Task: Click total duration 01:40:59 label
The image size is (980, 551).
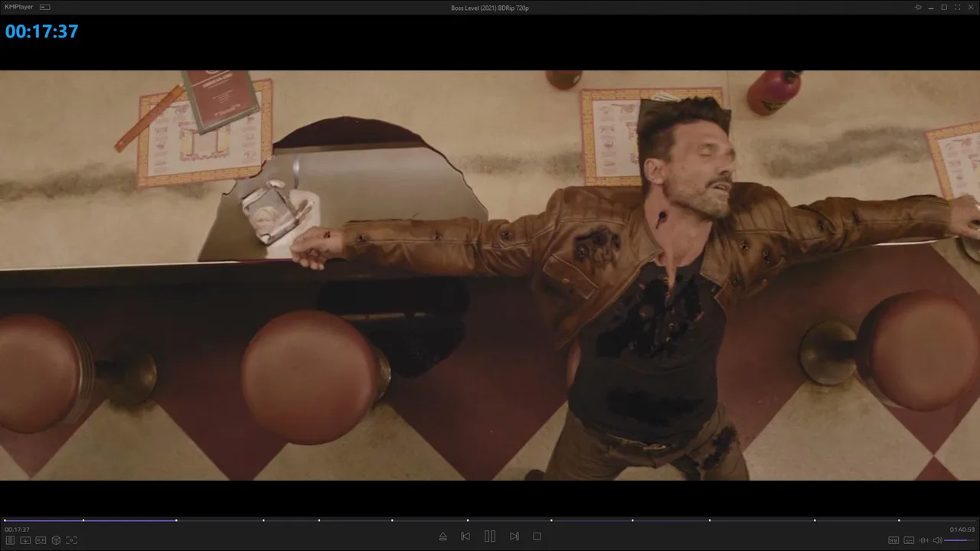Action: [x=962, y=530]
